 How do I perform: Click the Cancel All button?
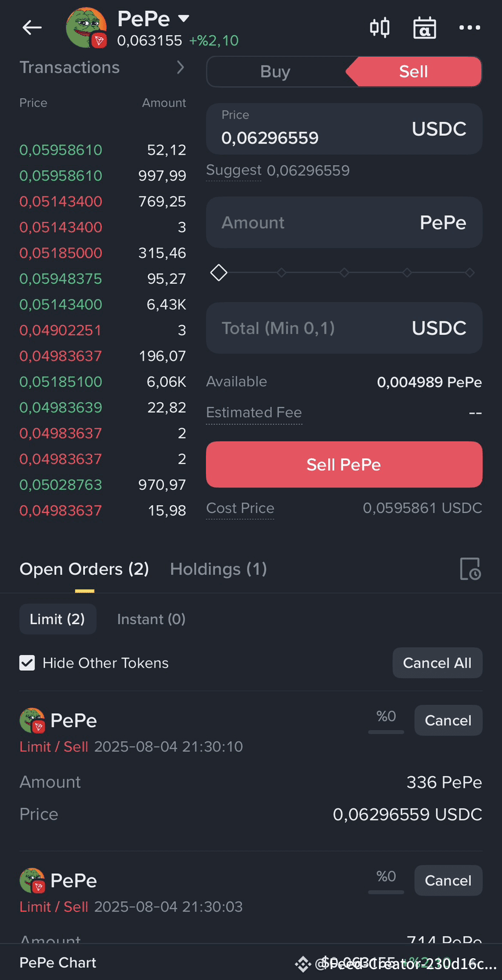point(437,663)
